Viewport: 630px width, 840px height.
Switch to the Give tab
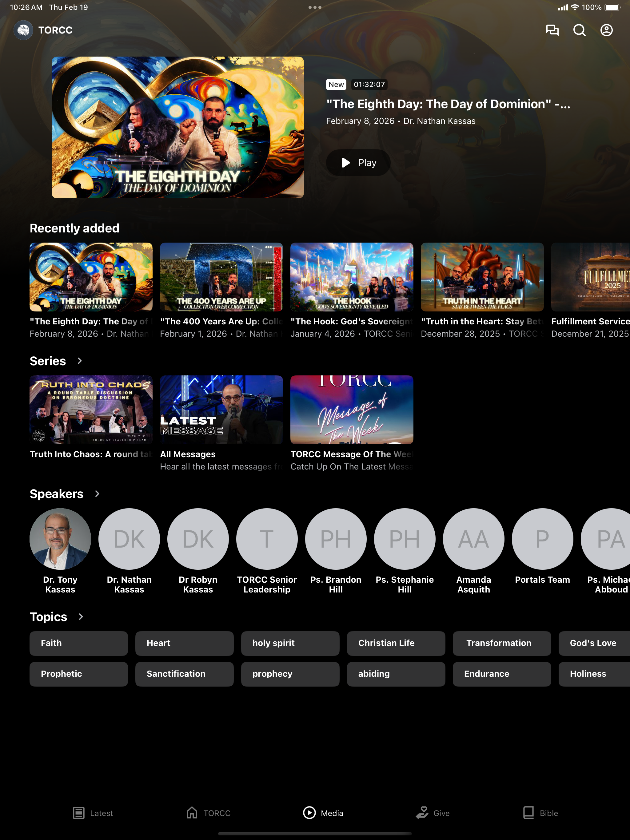tap(433, 813)
